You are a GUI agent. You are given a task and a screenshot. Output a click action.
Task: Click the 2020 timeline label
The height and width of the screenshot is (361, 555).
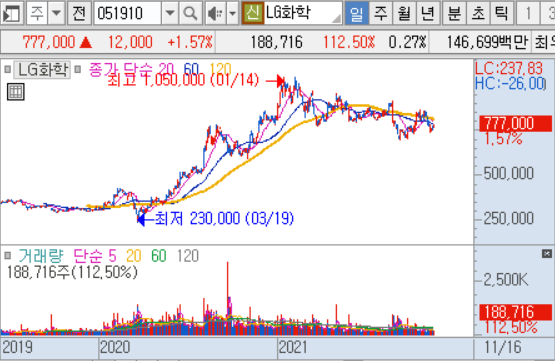[x=115, y=347]
